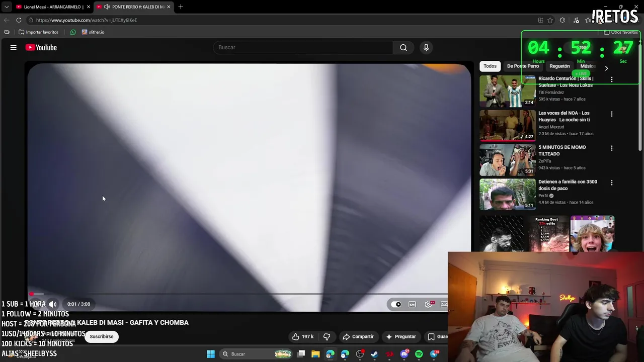
Task: Click channel name Titi Fernández
Action: 551,93
